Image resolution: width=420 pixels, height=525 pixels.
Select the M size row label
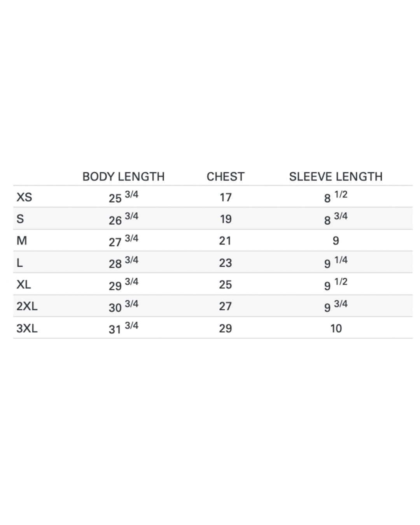(x=22, y=241)
